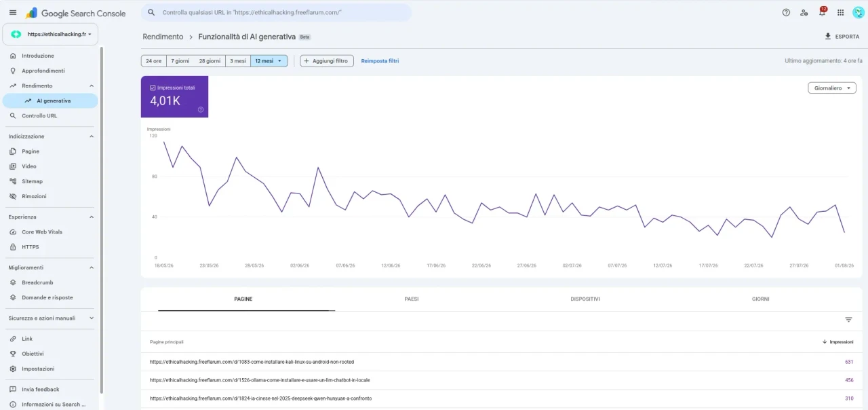Screen dimensions: 868x410
Task: Collapse the Esperienza section
Action: (92, 217)
